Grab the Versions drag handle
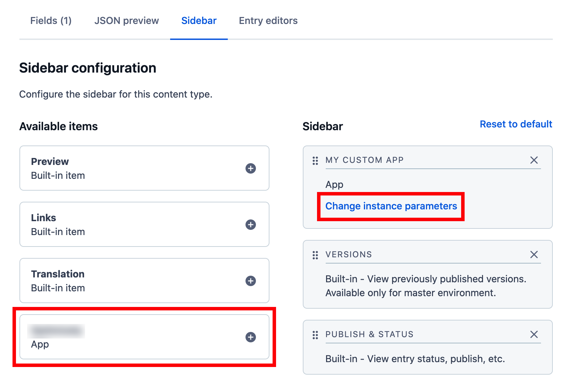This screenshot has width=566, height=392. 315,255
